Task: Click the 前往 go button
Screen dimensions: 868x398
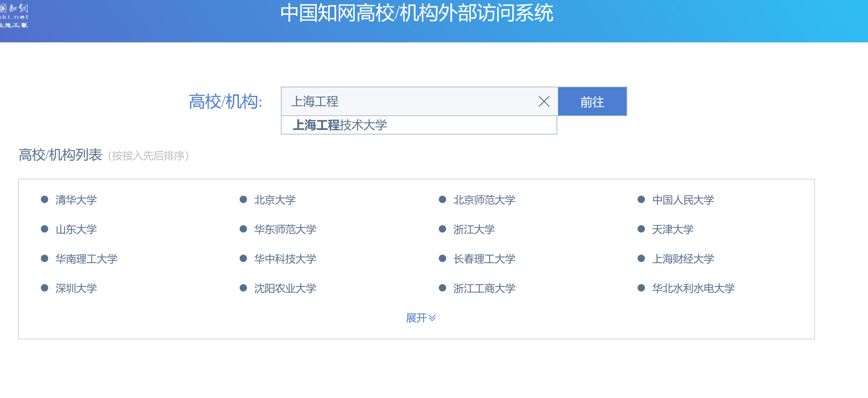Action: pyautogui.click(x=592, y=102)
